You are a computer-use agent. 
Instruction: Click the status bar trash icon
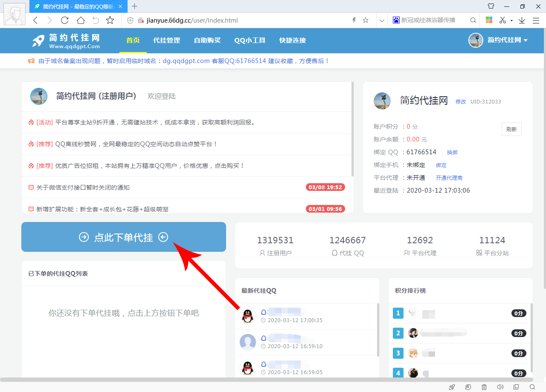tap(484, 387)
